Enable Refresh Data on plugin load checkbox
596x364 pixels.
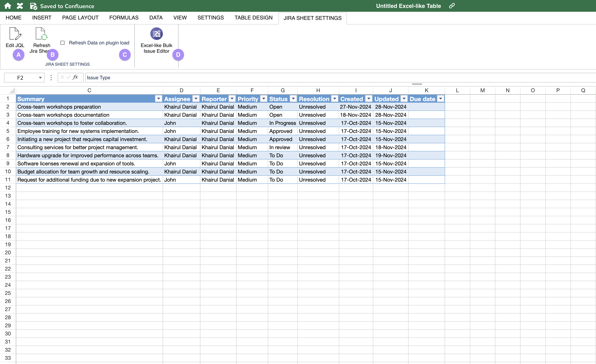[x=62, y=43]
